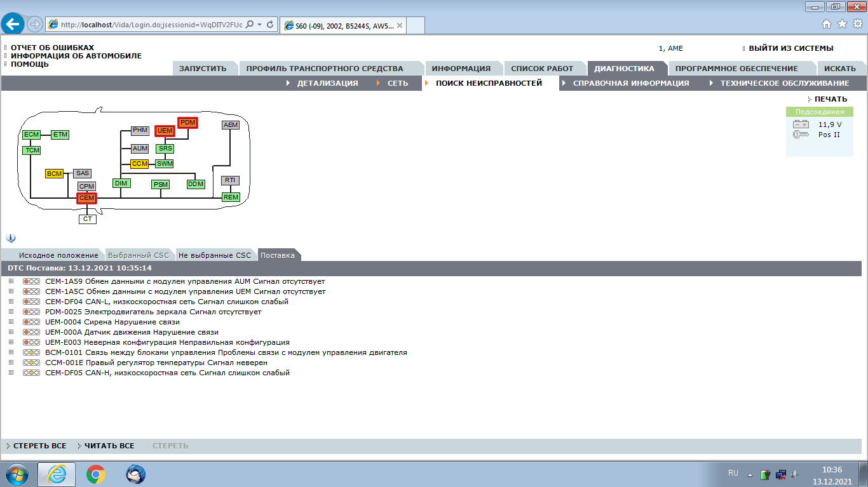Open the Windows Start button
Image resolution: width=868 pixels, height=487 pixels.
point(17,474)
